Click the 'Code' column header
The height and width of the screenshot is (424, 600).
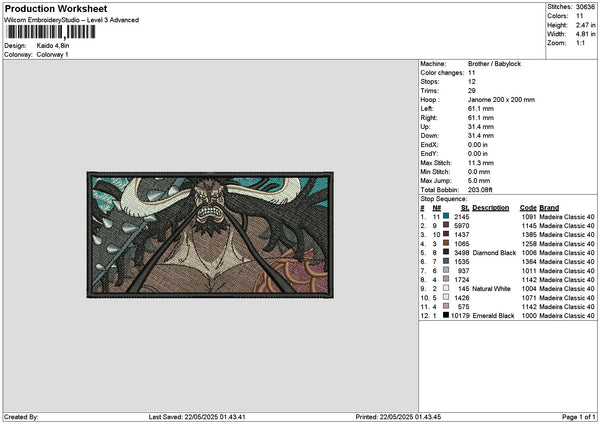[x=528, y=208]
